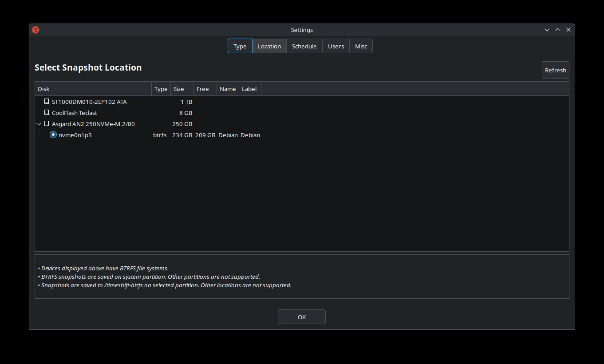Sort by the Size column header
Viewport: 604px width, 364px height.
coord(182,89)
